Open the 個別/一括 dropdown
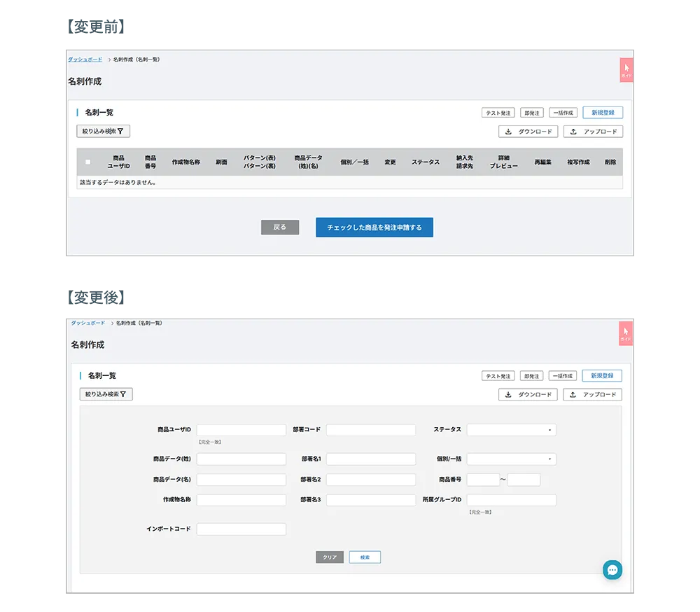Screen dimensions: 700x612 (512, 459)
